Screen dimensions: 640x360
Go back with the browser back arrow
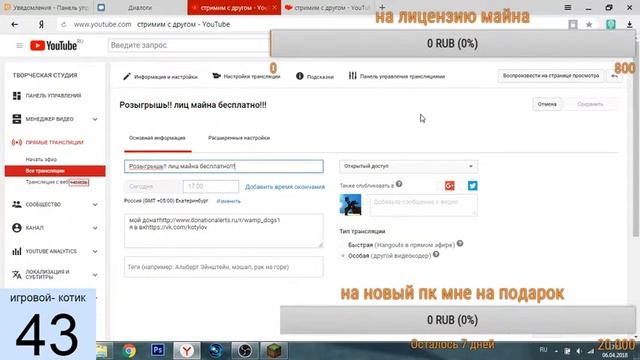click(15, 24)
